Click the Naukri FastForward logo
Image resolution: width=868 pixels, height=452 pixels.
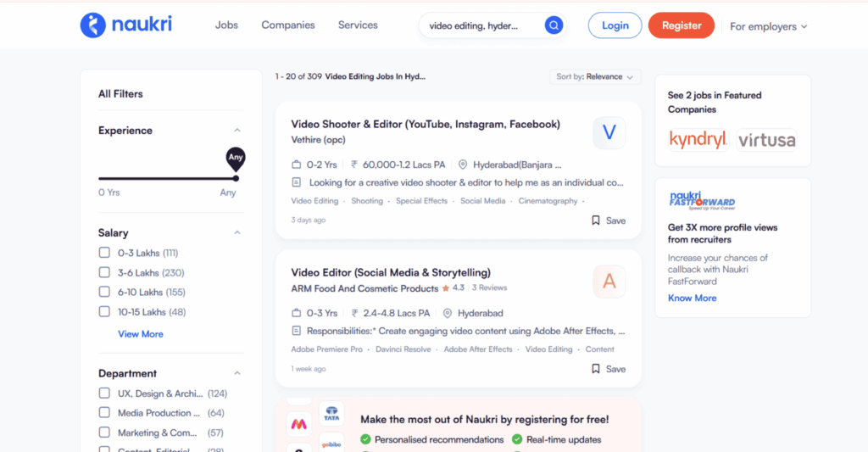click(702, 200)
